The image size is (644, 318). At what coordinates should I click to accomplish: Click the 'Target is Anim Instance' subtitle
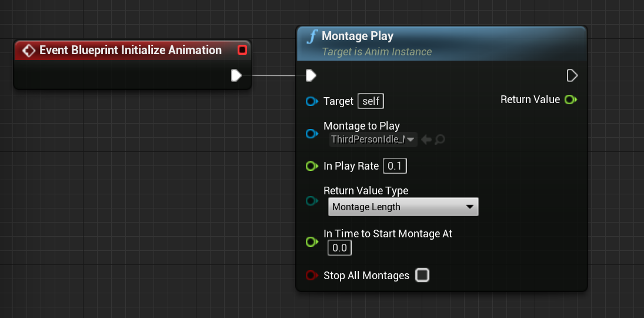[x=376, y=52]
